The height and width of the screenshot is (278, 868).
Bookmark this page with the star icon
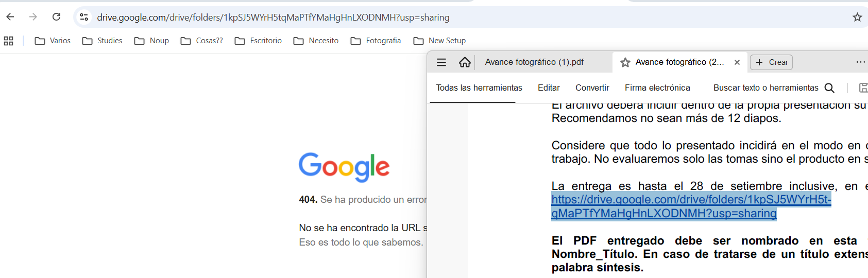point(857,17)
